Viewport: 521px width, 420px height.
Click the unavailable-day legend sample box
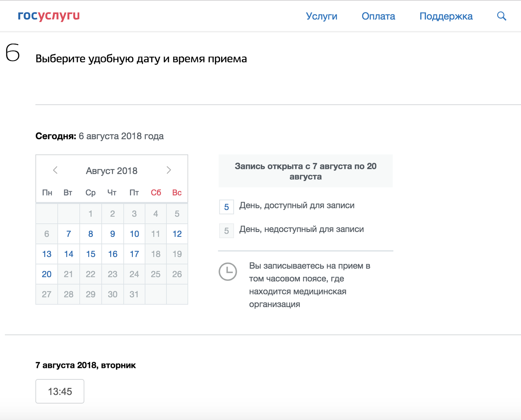click(x=227, y=231)
